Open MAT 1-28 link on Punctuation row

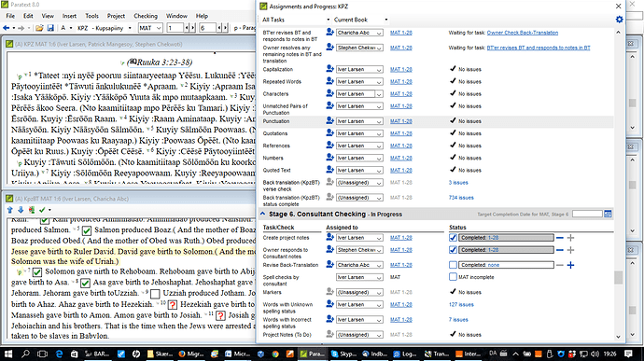(400, 121)
